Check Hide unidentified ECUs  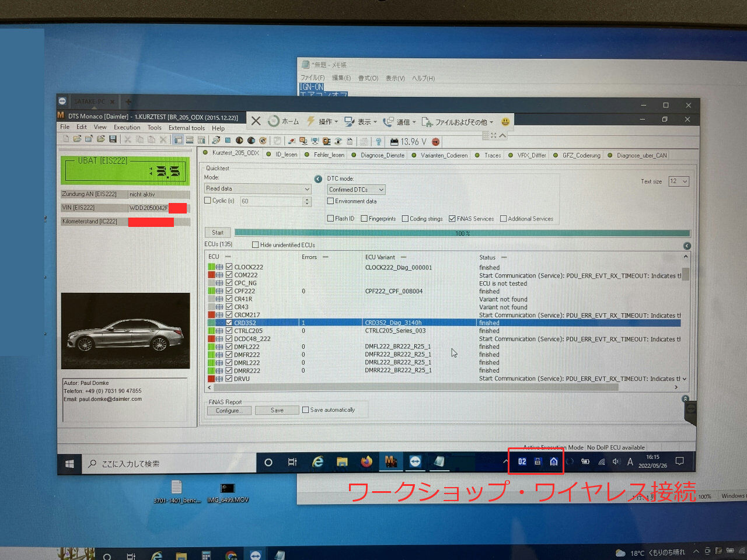click(256, 245)
